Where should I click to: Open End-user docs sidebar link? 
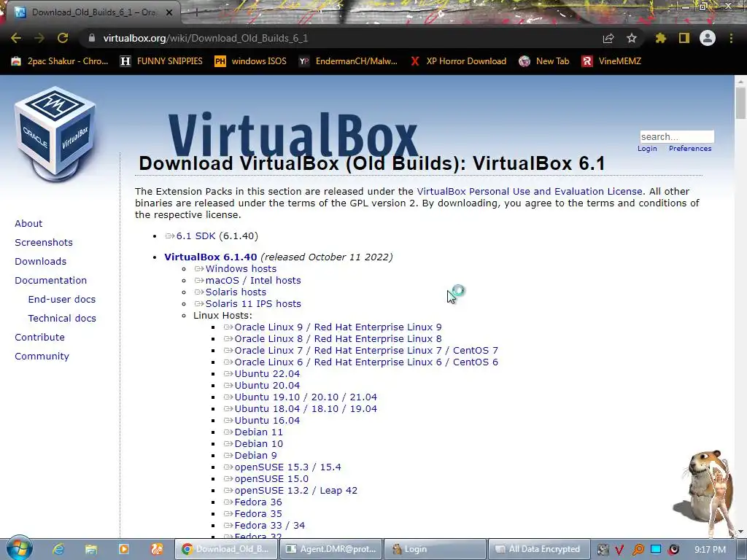click(x=62, y=300)
